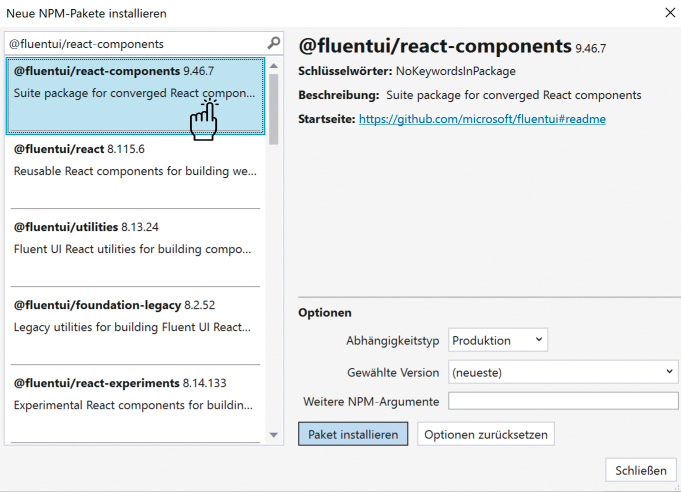
Task: Click the description 'Experimental React components for buildin...'
Action: click(x=133, y=405)
